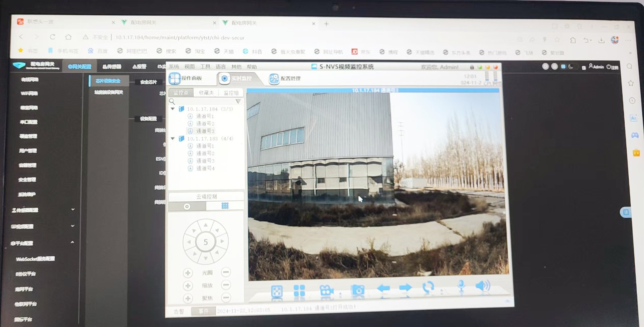
Task: Switch to four-pane grid layout icon
Action: pyautogui.click(x=299, y=291)
